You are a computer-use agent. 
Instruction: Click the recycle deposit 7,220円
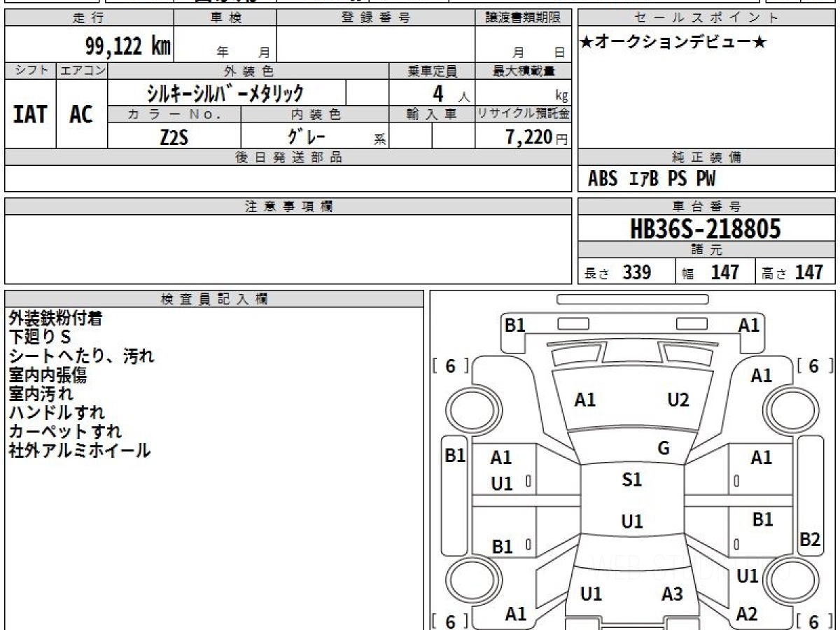[x=537, y=137]
